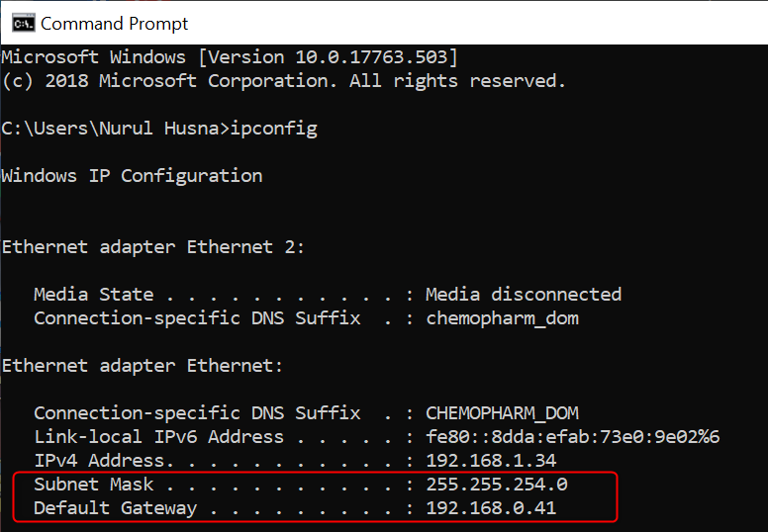The height and width of the screenshot is (532, 768).
Task: Click the Media State label
Action: (93, 295)
